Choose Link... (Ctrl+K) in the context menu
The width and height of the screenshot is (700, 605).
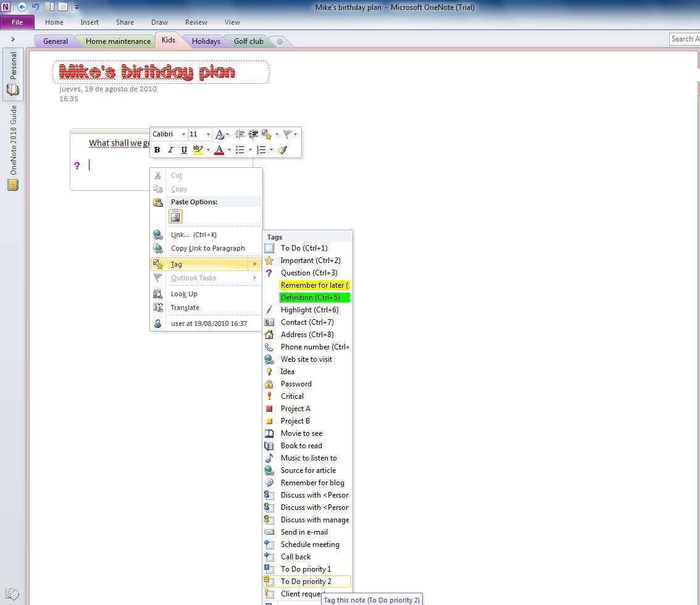click(x=206, y=235)
